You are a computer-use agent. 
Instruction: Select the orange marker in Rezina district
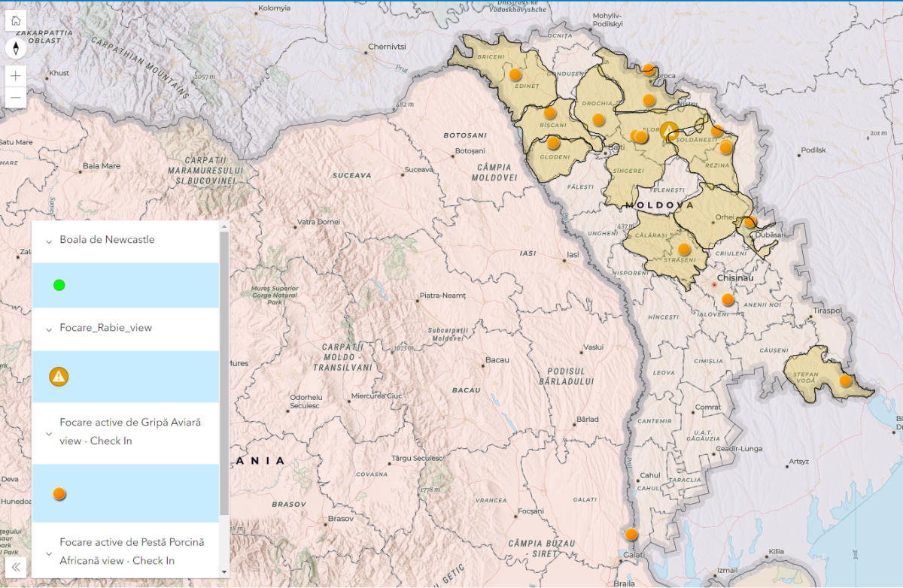point(725,147)
